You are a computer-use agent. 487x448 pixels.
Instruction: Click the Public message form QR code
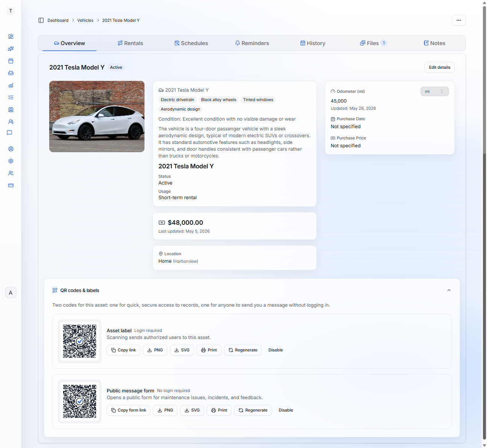coord(80,401)
